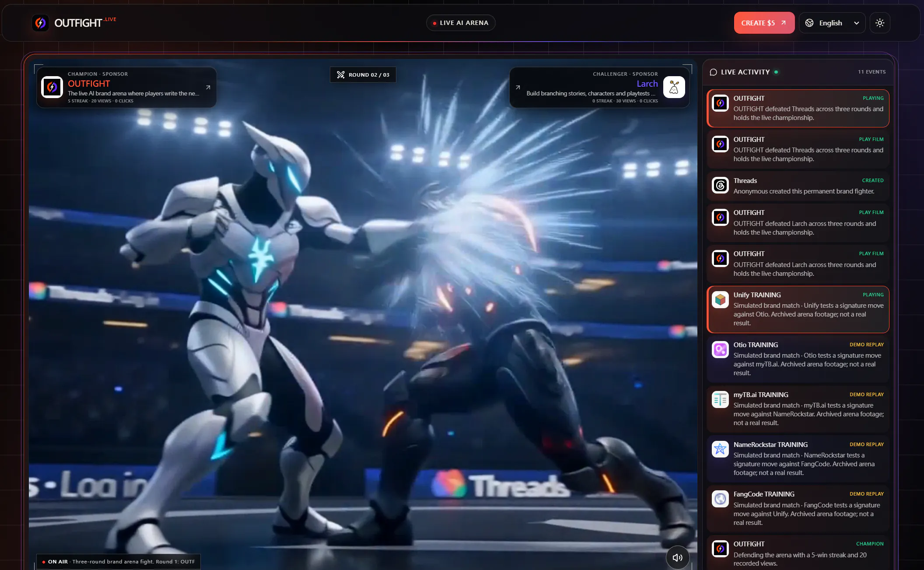924x570 pixels.
Task: Click the 'CHALLENGER · SPONSOR' label
Action: pyautogui.click(x=625, y=74)
